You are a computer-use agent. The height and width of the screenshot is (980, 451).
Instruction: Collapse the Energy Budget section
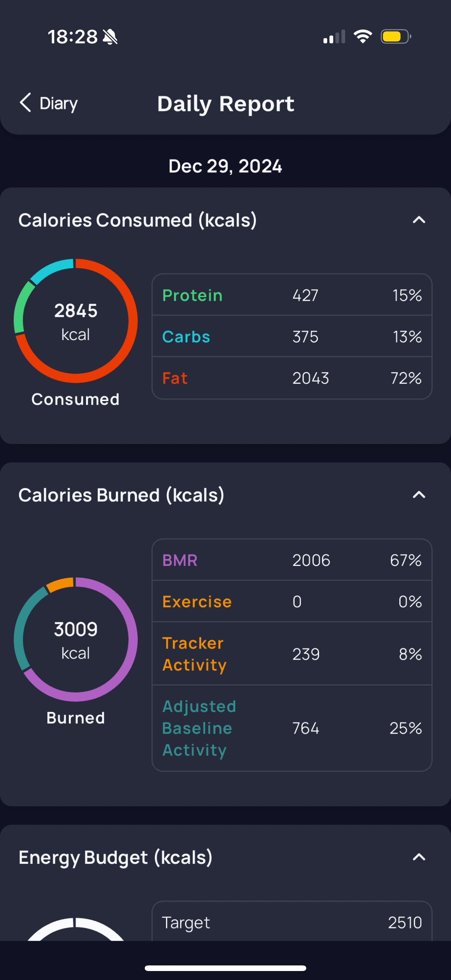click(418, 857)
